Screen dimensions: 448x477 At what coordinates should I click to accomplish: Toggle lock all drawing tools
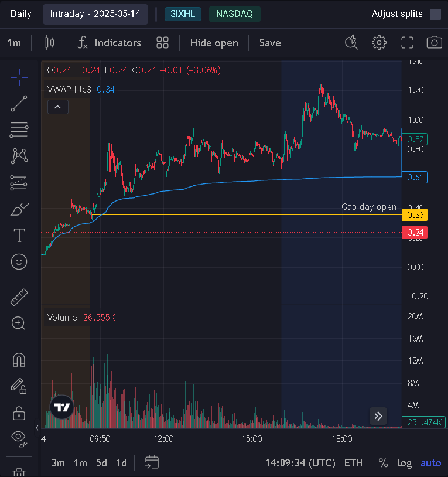[x=19, y=413]
